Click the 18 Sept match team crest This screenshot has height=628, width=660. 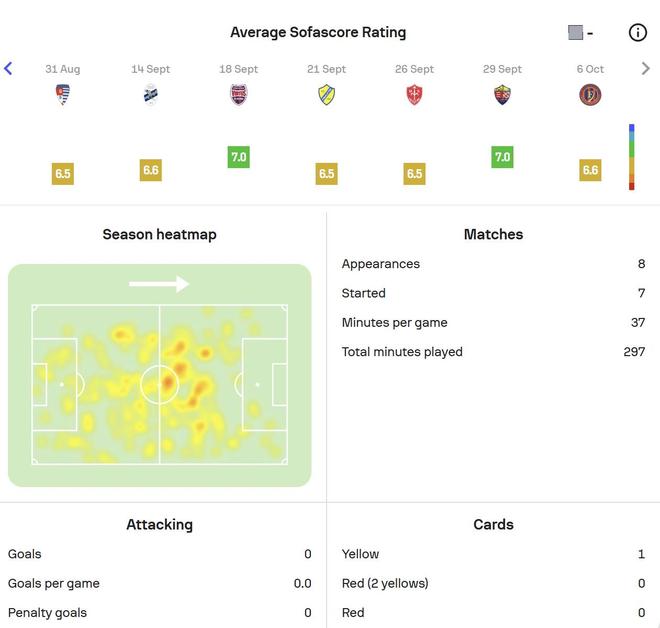pyautogui.click(x=239, y=95)
